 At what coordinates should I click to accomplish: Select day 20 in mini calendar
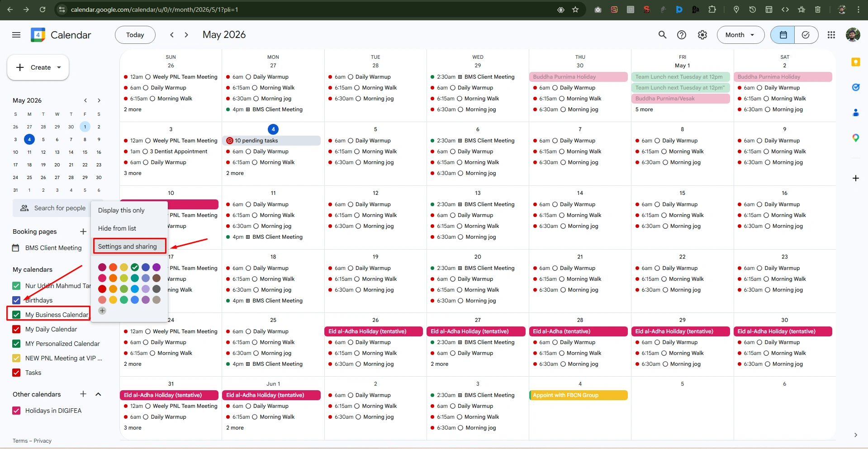point(57,165)
